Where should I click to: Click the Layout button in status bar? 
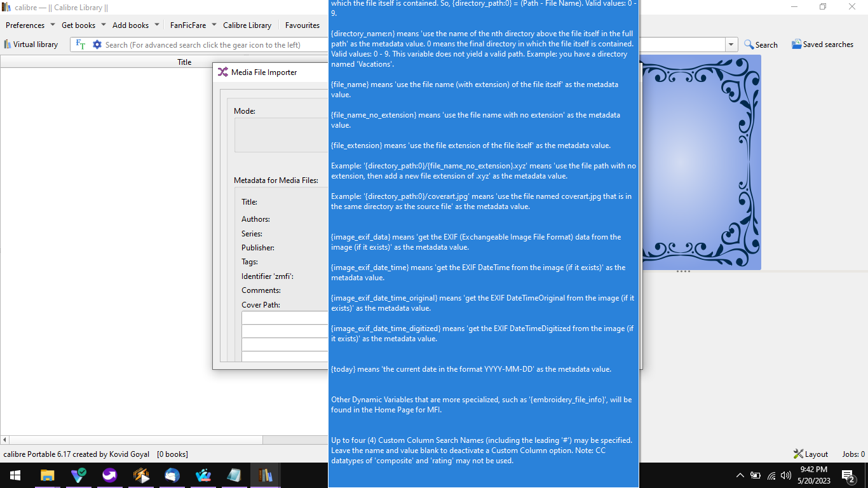[x=811, y=454]
